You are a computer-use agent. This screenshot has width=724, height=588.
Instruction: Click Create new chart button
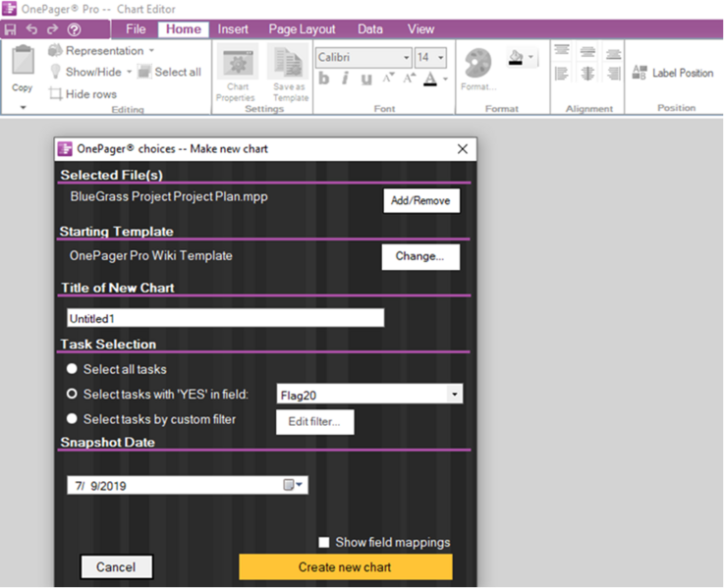(x=346, y=566)
